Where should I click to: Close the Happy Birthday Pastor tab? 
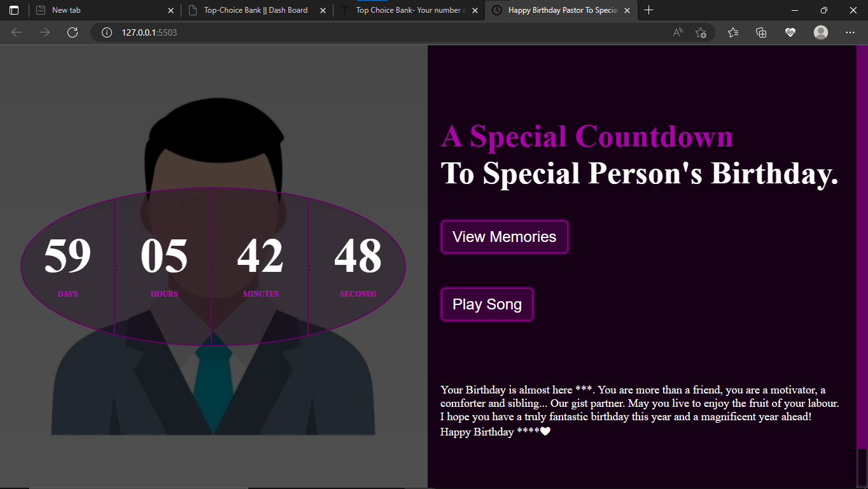pyautogui.click(x=627, y=10)
